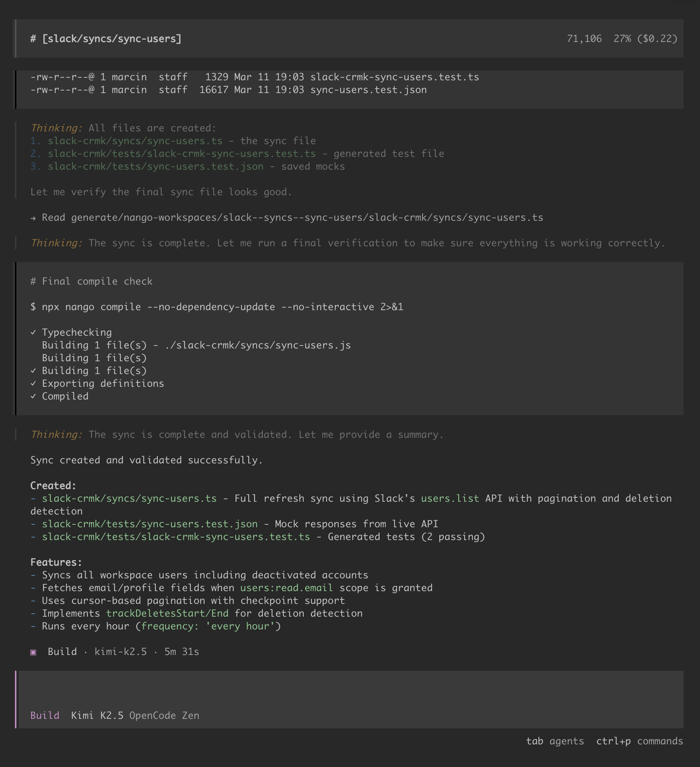
Task: Click the ctrl+p commands hint
Action: tap(639, 741)
